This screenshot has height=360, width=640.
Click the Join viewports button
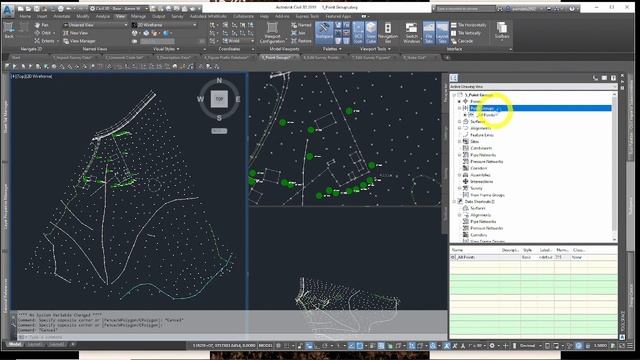point(298,33)
